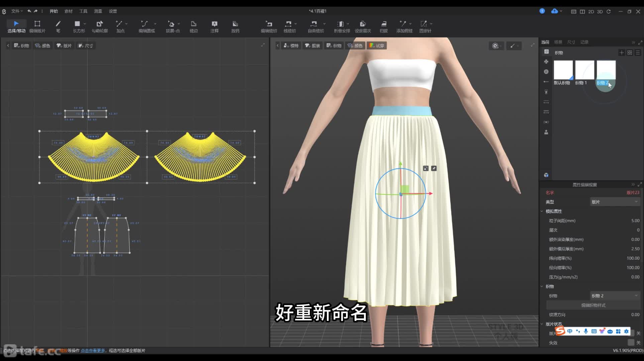Switch to the 场景 panel tab
Screen dimensions: 644x361
point(558,42)
